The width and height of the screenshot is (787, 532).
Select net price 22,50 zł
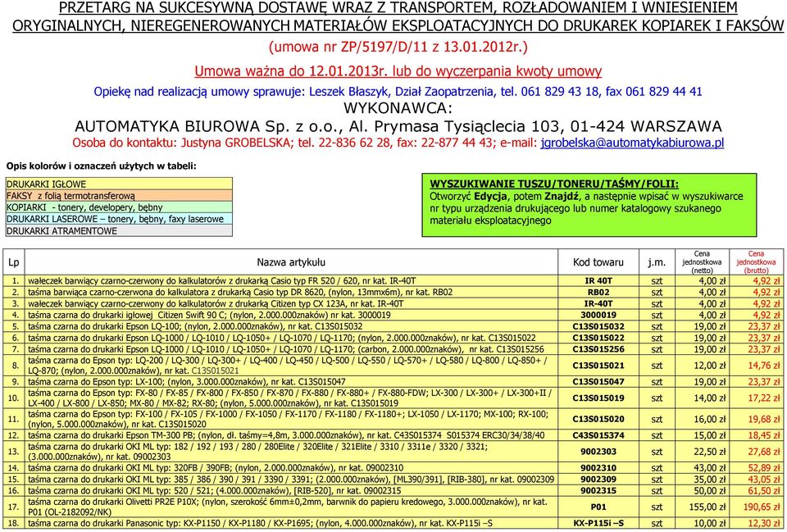701,452
